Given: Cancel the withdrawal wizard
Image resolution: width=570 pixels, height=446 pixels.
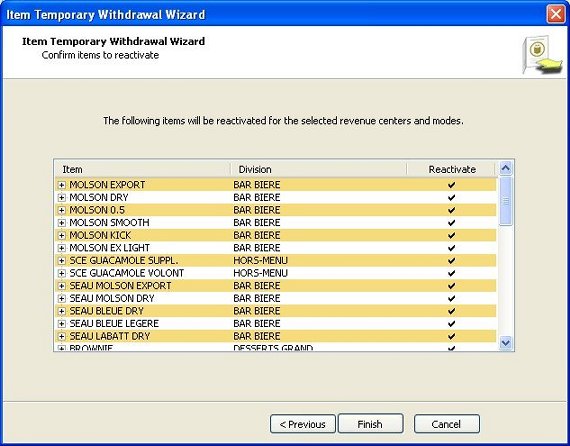Looking at the screenshot, I should (x=447, y=424).
